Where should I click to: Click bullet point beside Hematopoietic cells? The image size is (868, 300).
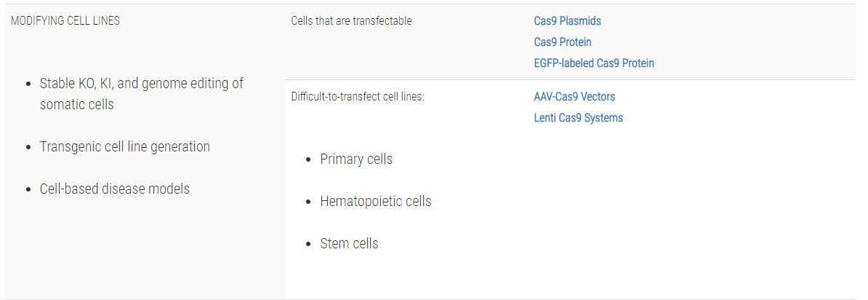tap(308, 202)
